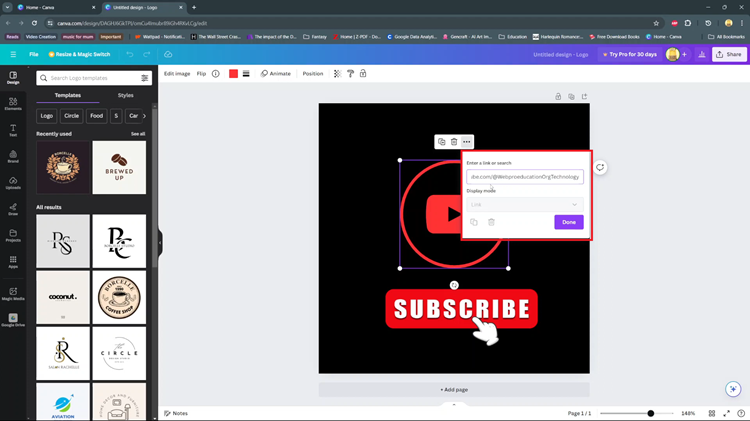Switch to the Styles tab
The width and height of the screenshot is (750, 421).
[x=125, y=95]
